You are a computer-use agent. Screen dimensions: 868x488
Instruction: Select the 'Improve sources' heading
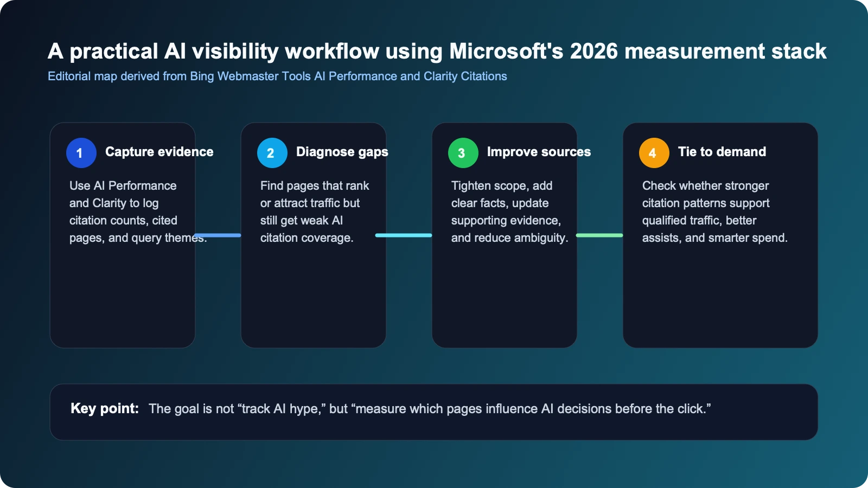pyautogui.click(x=539, y=152)
